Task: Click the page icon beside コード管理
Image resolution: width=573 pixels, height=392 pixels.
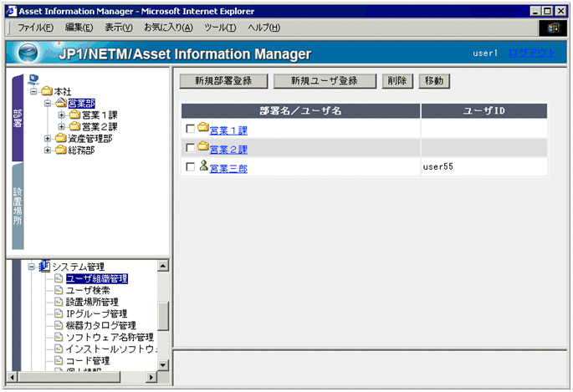Action: pos(59,360)
